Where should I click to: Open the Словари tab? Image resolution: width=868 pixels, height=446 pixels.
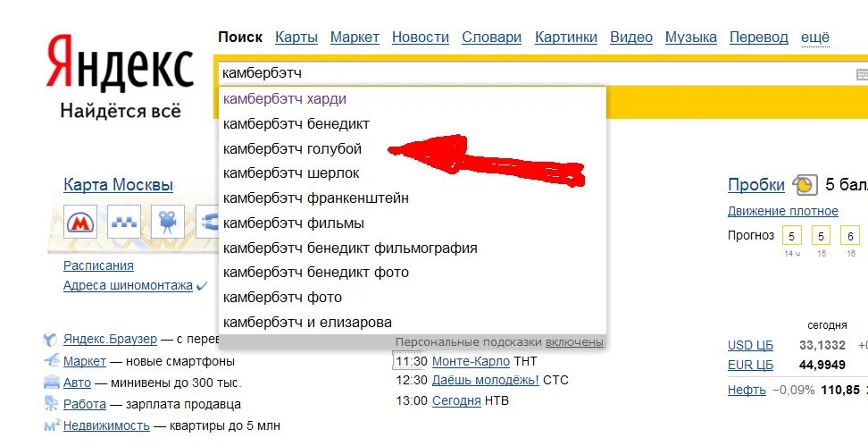click(x=491, y=38)
